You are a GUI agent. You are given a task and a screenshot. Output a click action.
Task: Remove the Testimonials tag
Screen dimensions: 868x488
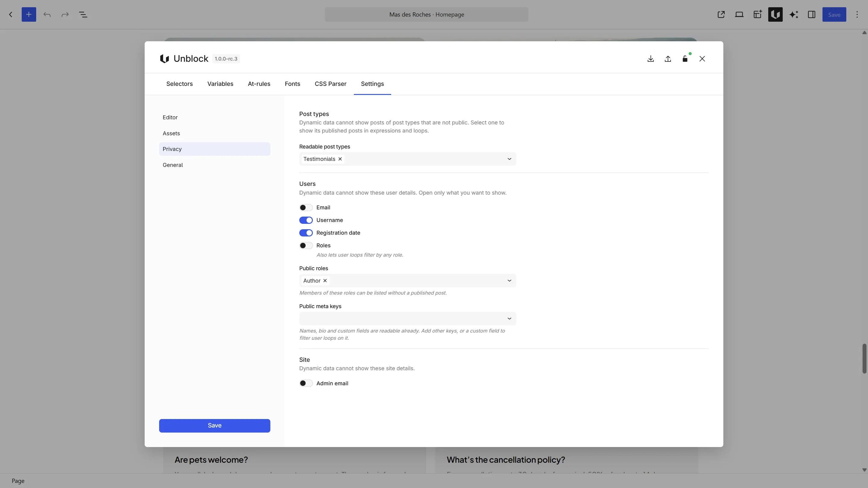[x=340, y=159]
